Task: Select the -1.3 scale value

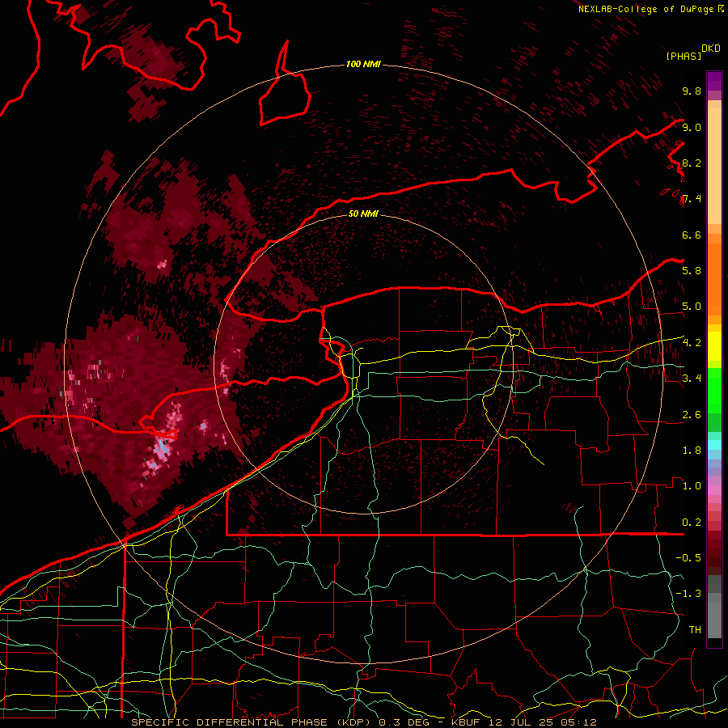Action: 688,594
